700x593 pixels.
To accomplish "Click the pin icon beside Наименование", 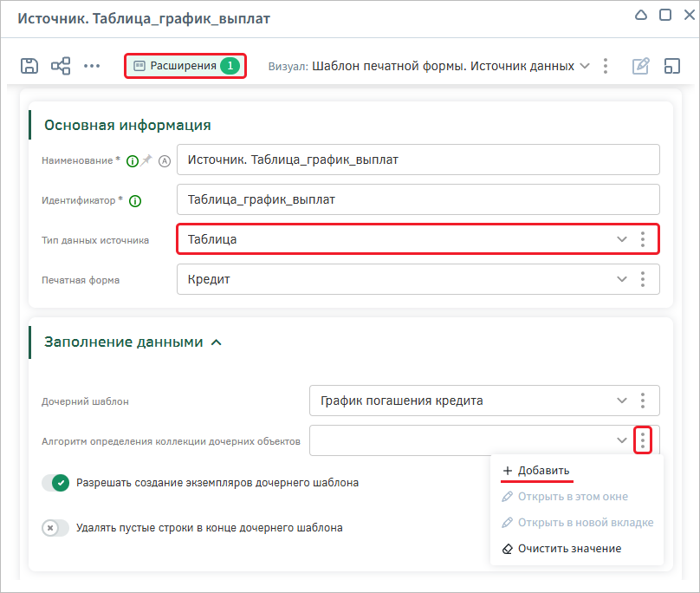I will 146,160.
